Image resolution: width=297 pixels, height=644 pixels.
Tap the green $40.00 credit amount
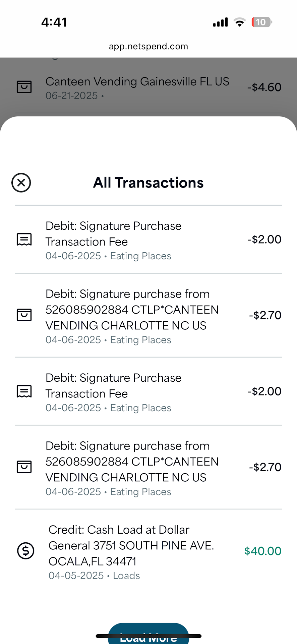[x=262, y=551]
